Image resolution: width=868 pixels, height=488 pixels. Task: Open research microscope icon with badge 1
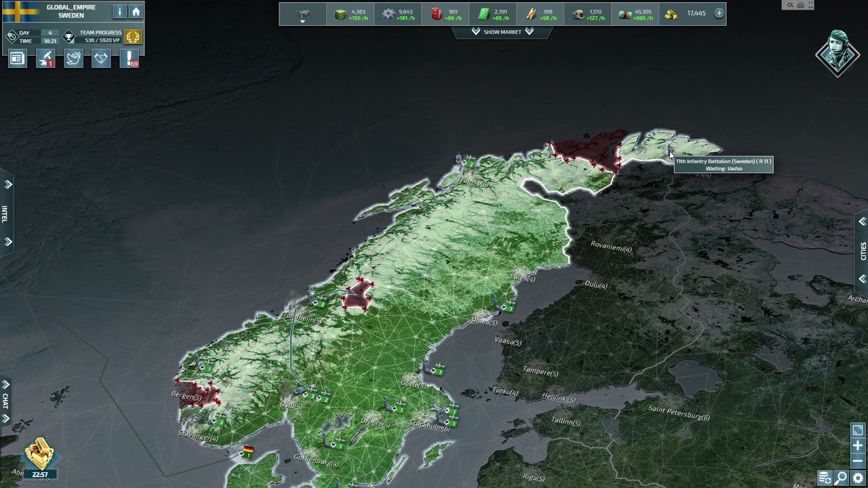pyautogui.click(x=45, y=59)
